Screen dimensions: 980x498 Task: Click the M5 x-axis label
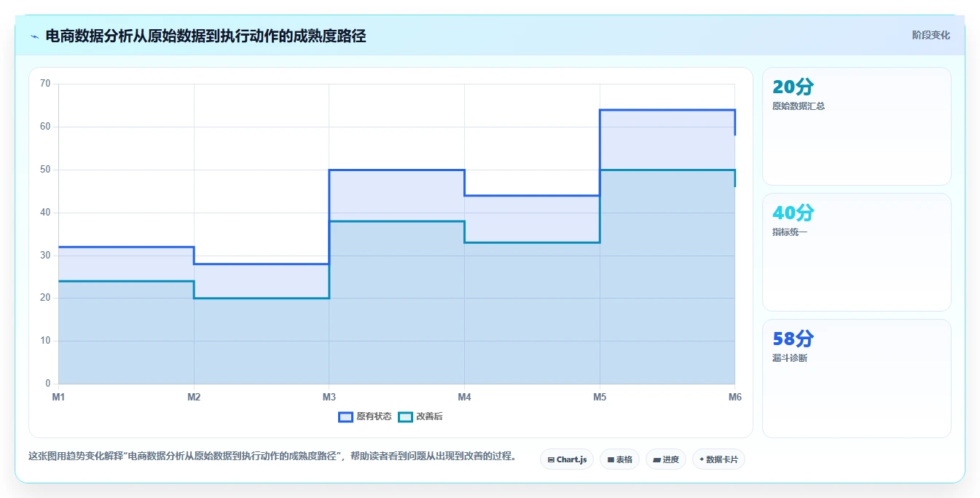pos(600,397)
